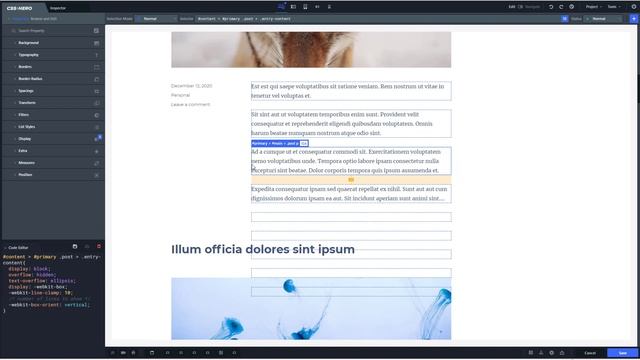
Task: Click the Borders group icon on the right
Action: [x=97, y=67]
